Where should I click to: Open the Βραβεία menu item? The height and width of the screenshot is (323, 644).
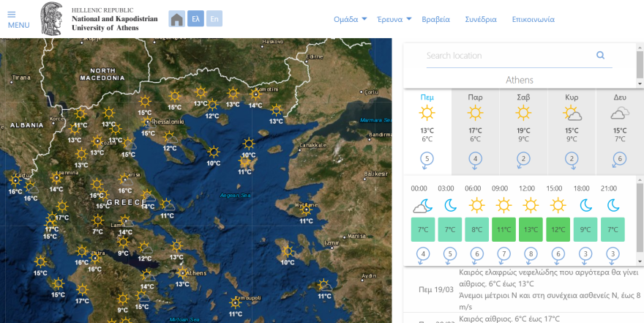[x=437, y=20]
